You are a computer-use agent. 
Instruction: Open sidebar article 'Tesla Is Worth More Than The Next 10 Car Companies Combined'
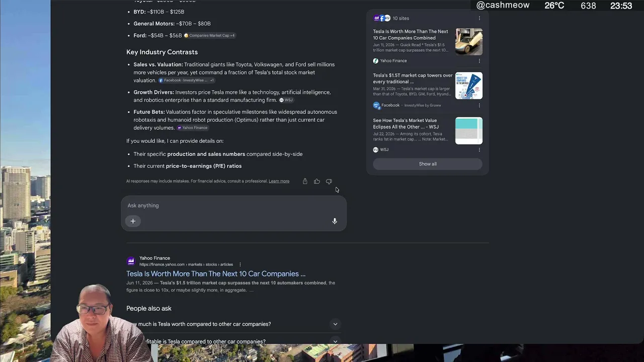click(x=411, y=35)
